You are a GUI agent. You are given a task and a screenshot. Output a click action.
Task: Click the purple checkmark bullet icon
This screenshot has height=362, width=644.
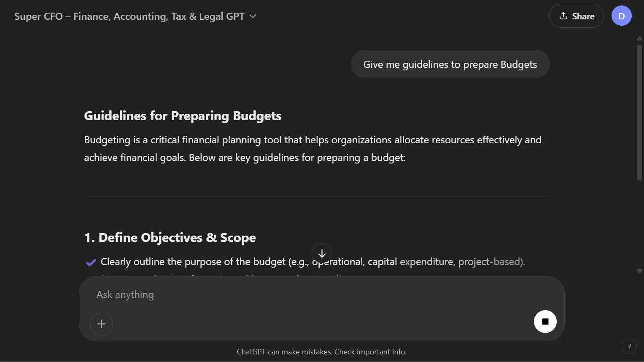coord(91,263)
